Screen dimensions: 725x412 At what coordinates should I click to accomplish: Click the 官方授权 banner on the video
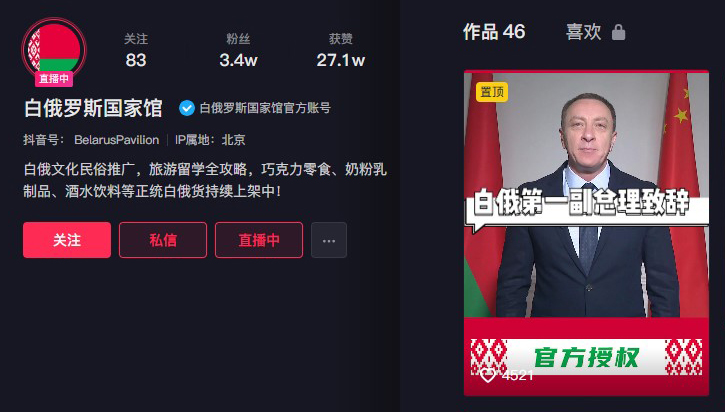pos(586,357)
